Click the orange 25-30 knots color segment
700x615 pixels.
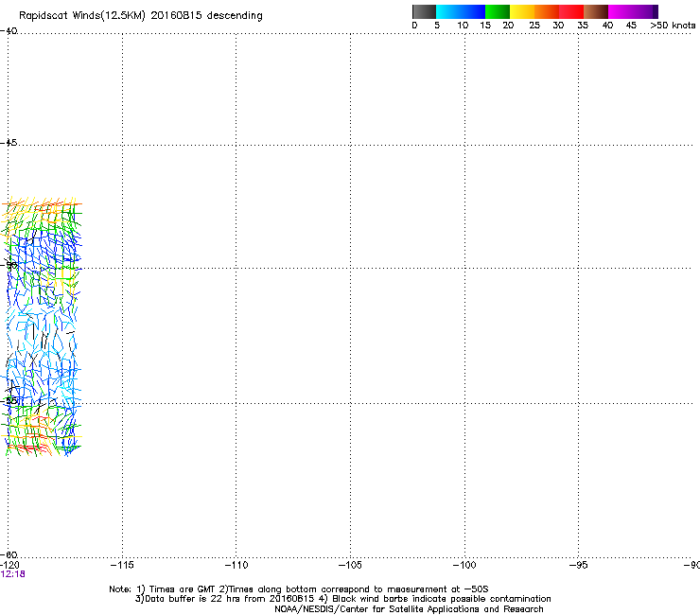coord(547,11)
